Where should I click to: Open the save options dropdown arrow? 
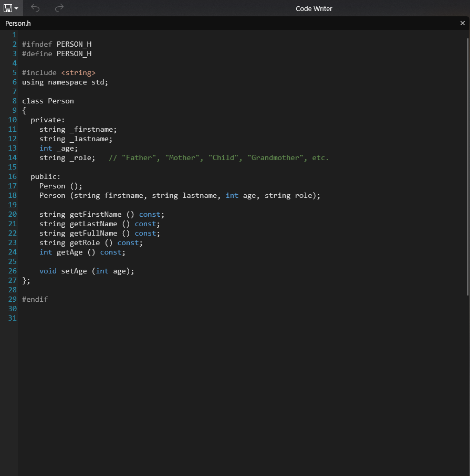(x=16, y=8)
